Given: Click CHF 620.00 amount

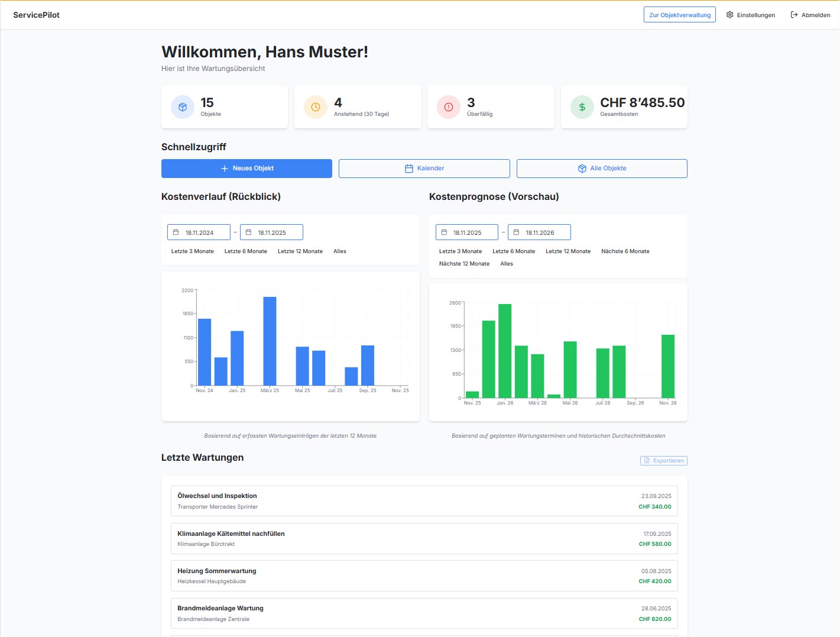Looking at the screenshot, I should 655,619.
